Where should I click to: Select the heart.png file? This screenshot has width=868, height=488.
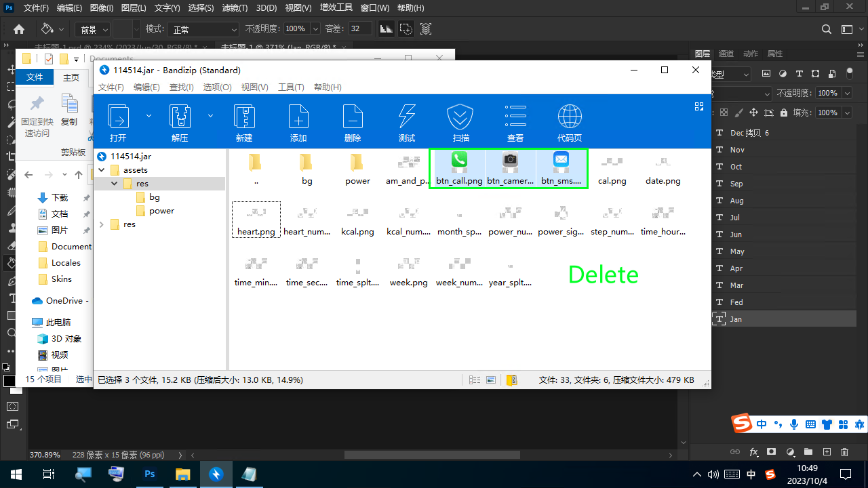[x=256, y=220]
